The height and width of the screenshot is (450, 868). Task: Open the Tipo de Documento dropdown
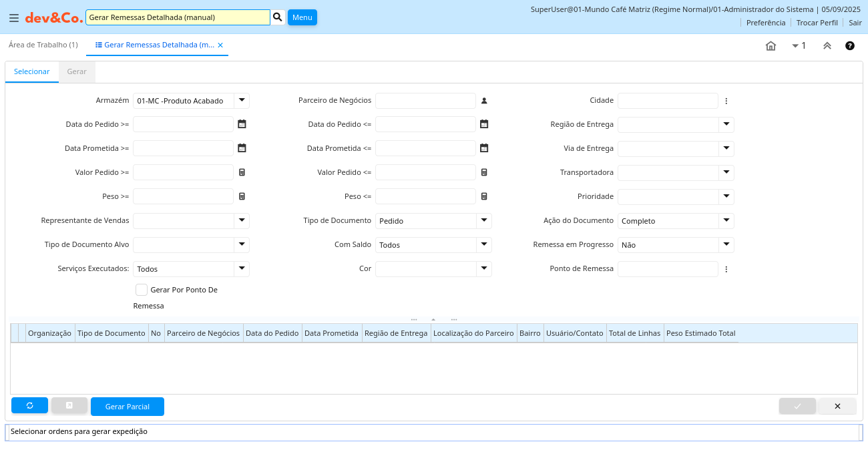484,220
